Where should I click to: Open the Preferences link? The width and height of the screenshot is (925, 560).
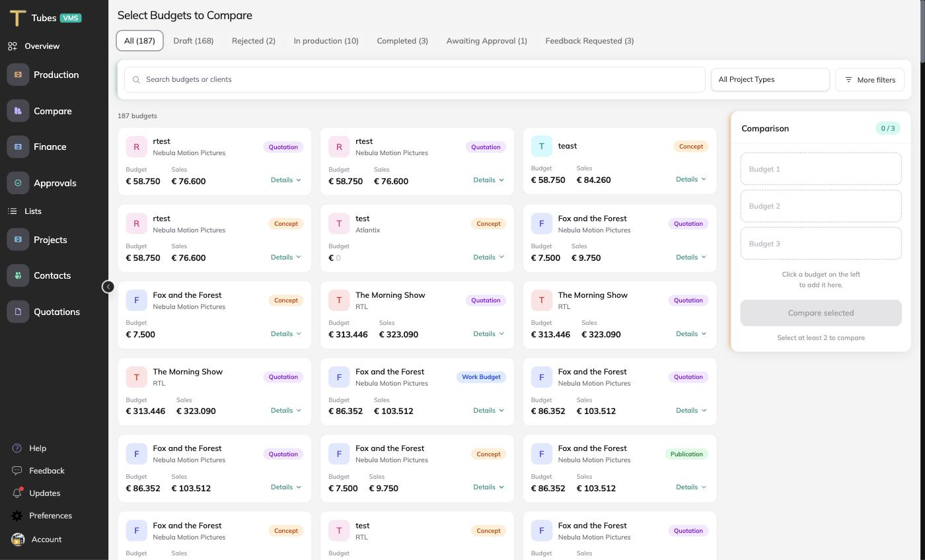pos(50,516)
